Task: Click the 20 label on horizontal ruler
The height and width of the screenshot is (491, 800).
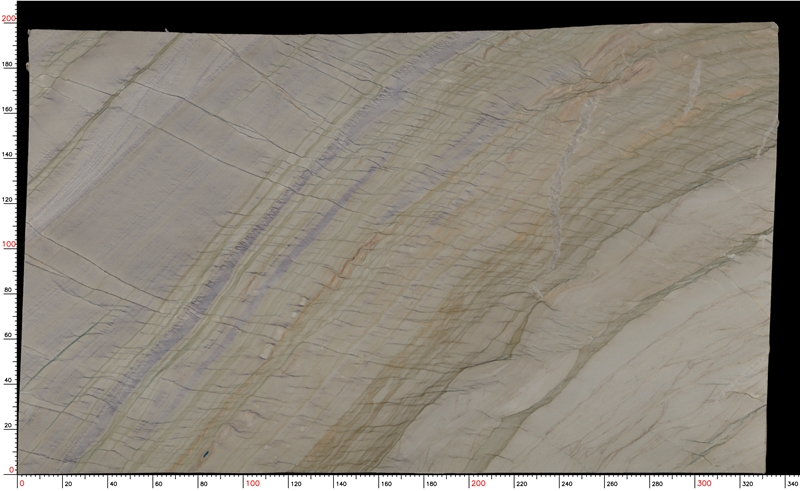Action: [69, 483]
